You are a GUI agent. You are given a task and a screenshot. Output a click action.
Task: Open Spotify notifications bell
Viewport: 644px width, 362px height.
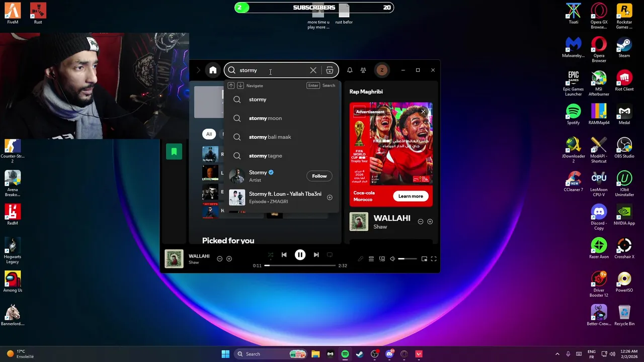(x=350, y=70)
